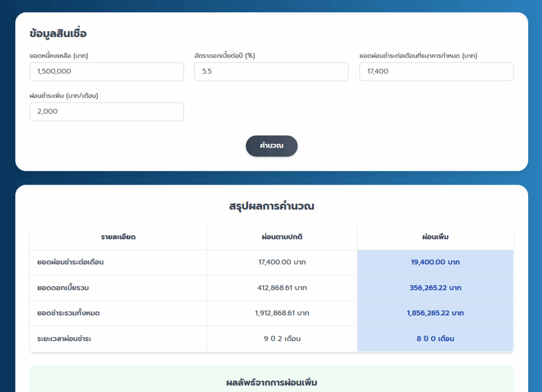Click the สรุปผลการคำนวณ heading
This screenshot has width=542, height=392.
coord(272,206)
